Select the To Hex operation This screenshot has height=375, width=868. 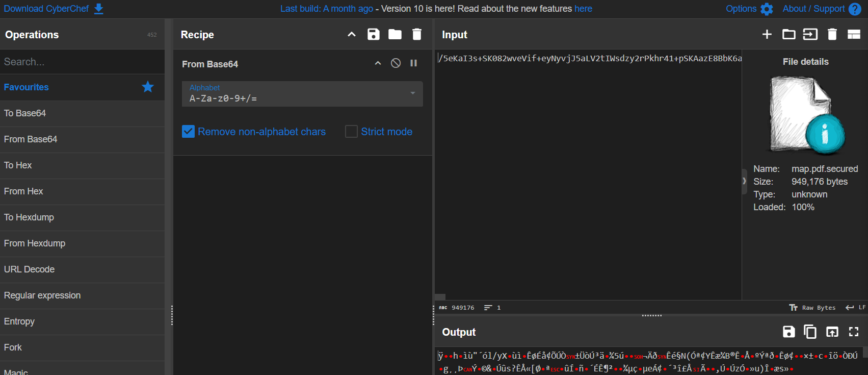pos(82,165)
